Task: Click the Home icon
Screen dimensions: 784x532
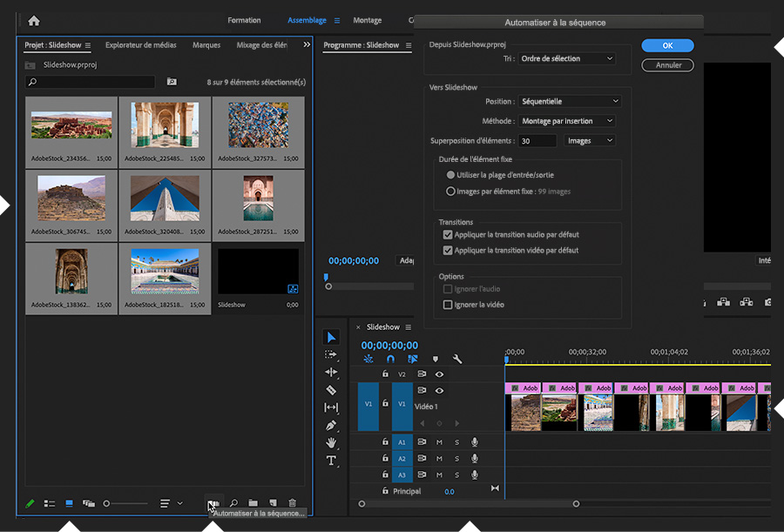Action: 34,20
